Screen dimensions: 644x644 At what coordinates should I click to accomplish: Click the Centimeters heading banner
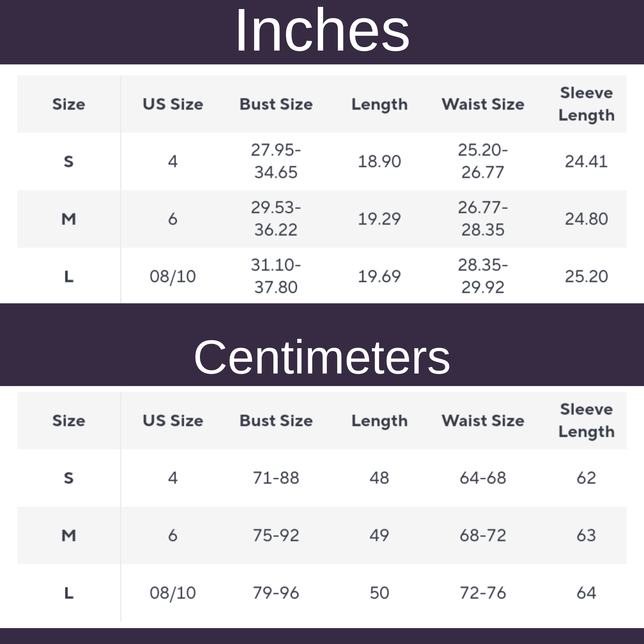coord(322,357)
